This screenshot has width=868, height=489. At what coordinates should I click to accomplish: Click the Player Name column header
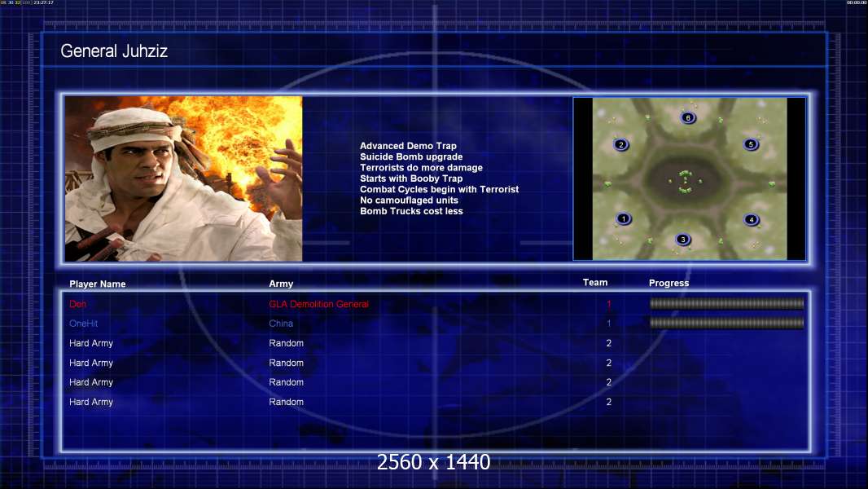pyautogui.click(x=98, y=284)
